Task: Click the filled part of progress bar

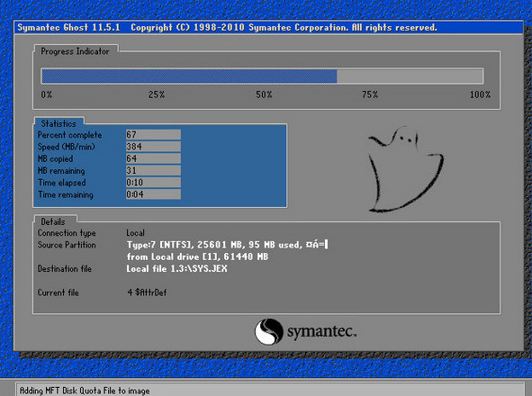Action: coord(189,76)
